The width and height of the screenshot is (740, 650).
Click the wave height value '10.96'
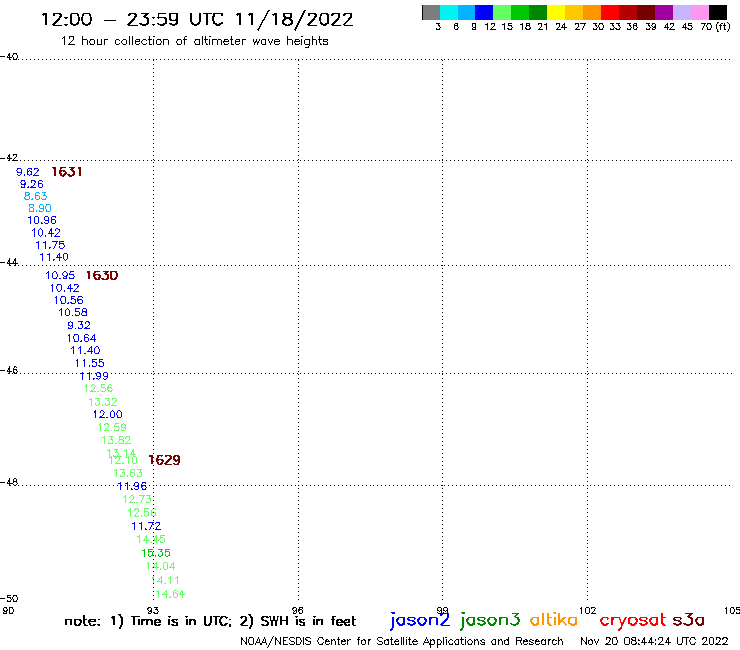click(42, 220)
